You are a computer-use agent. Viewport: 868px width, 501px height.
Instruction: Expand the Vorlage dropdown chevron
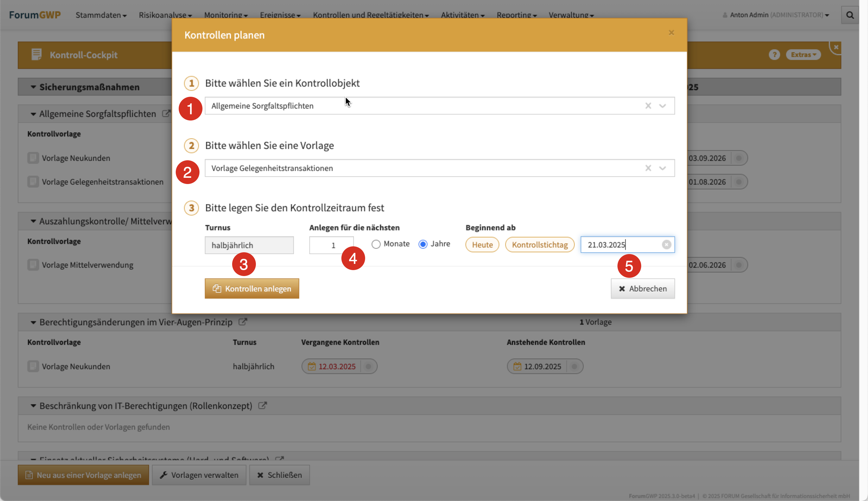coord(663,168)
